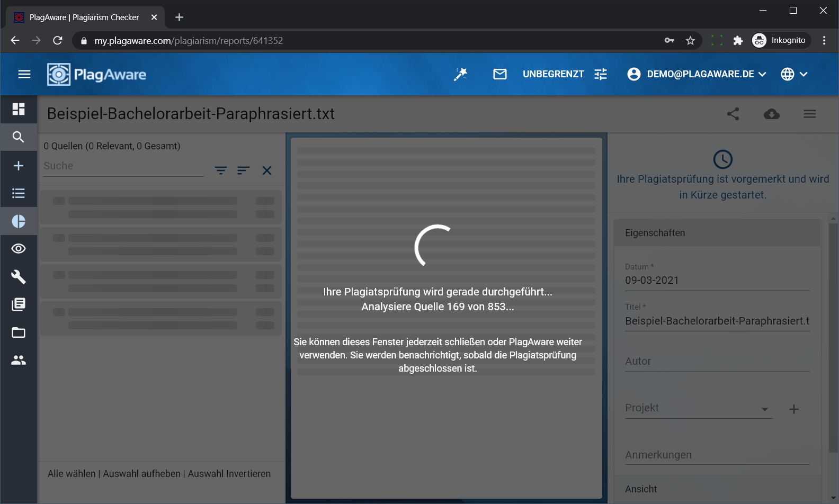Image resolution: width=839 pixels, height=504 pixels.
Task: Open a new browser tab
Action: coord(179,17)
